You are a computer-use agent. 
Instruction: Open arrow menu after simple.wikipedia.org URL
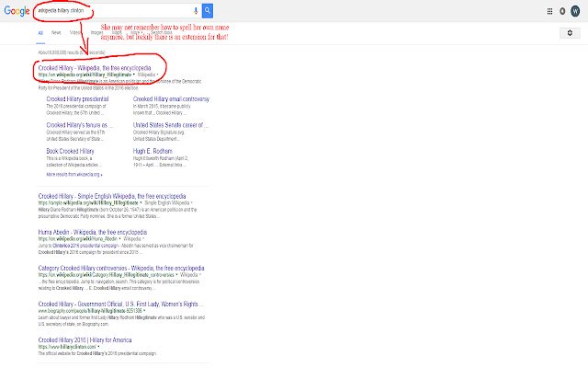[x=141, y=202]
